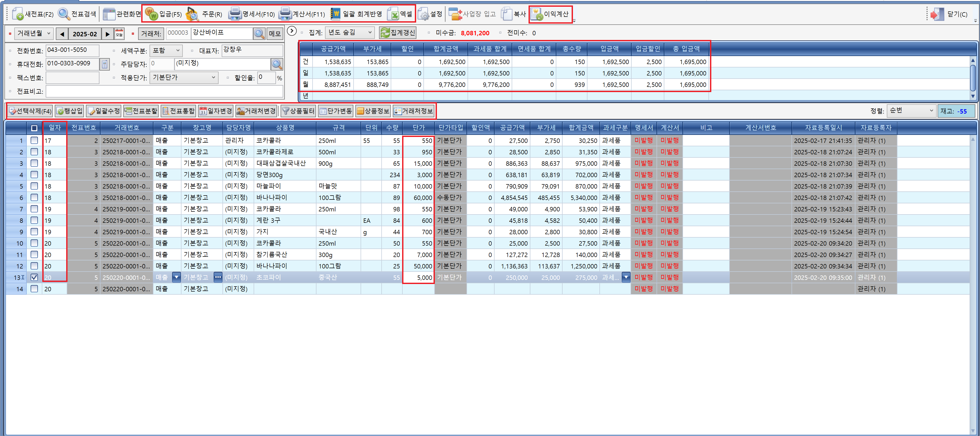This screenshot has width=980, height=436.
Task: Open 거래처정보 customer info
Action: [414, 111]
